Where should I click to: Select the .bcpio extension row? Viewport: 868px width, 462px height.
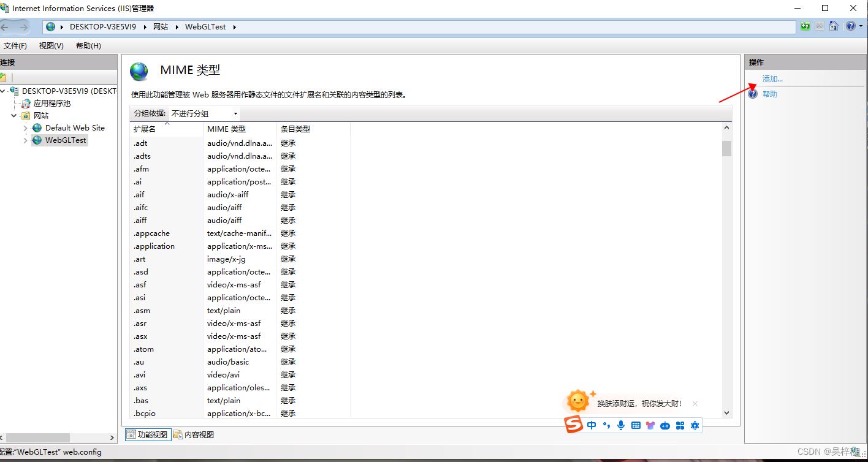pos(240,414)
